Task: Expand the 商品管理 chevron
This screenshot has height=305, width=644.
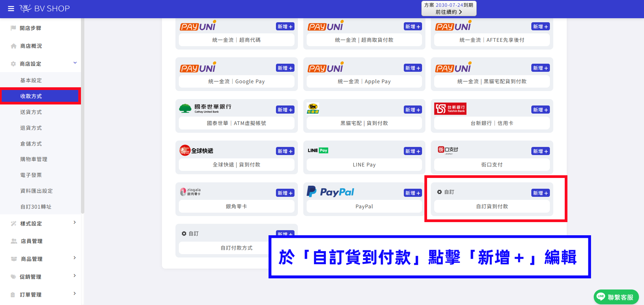Action: click(x=75, y=258)
